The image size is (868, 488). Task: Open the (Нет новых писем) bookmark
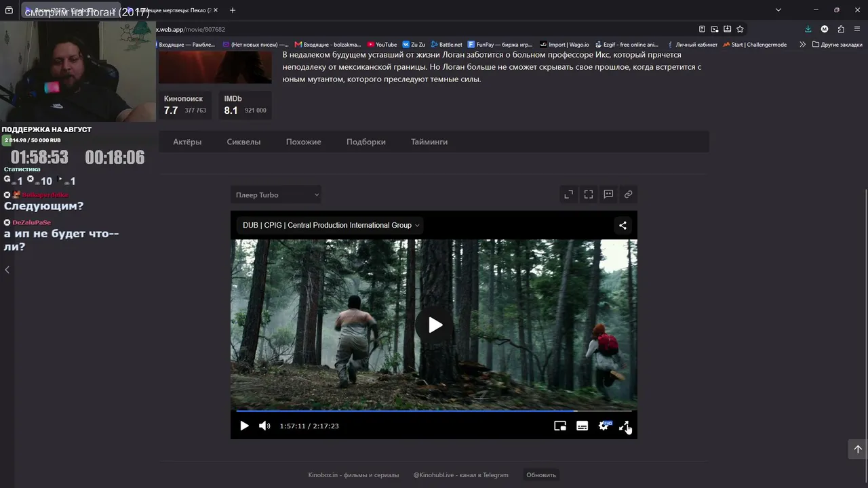point(256,45)
